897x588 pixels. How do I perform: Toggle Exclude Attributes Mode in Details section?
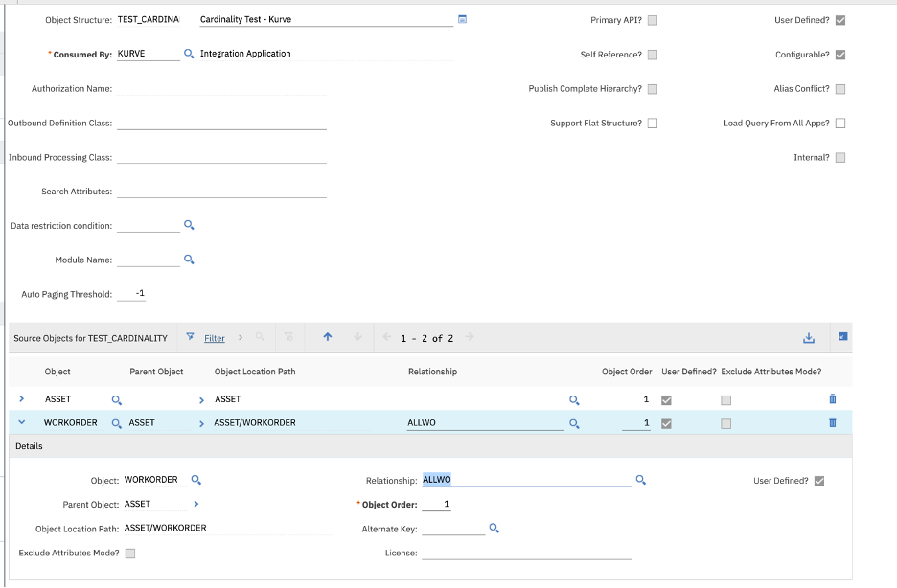(x=130, y=553)
